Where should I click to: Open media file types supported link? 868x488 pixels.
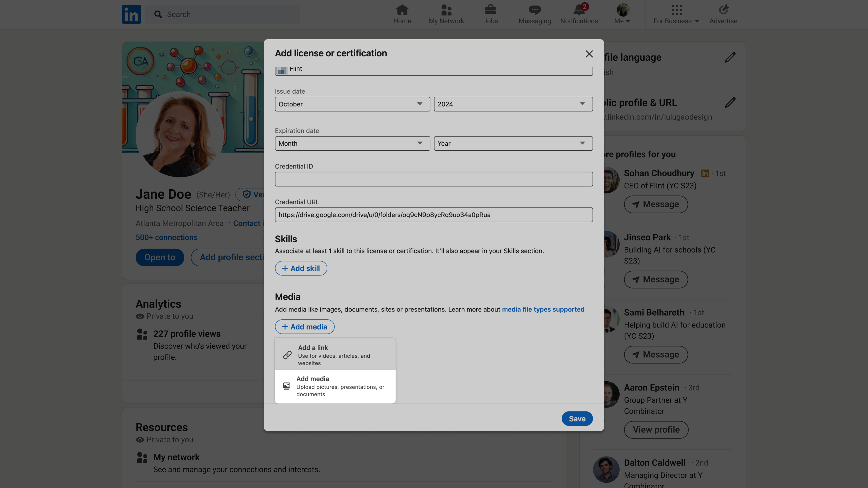pyautogui.click(x=543, y=309)
